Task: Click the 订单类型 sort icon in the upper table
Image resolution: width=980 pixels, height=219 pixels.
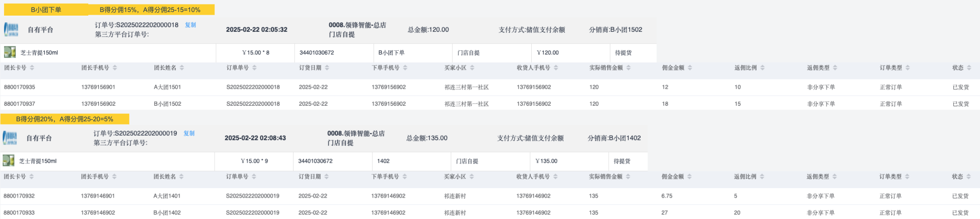Action: (x=907, y=68)
